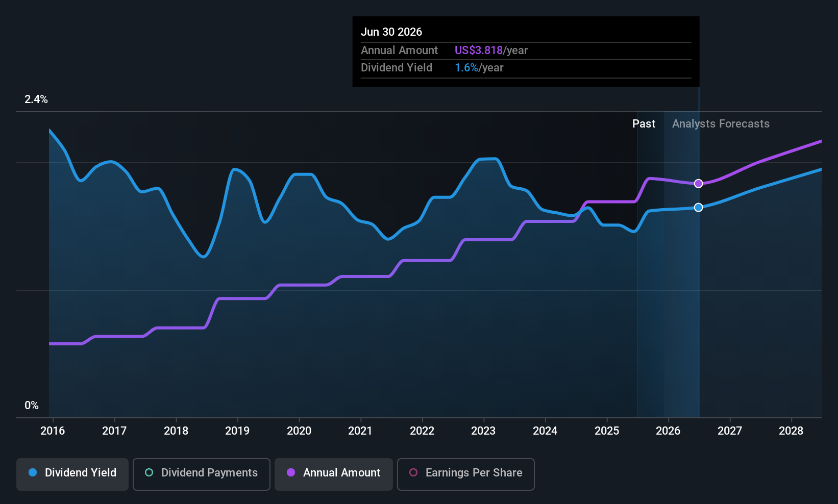Click the 2025 x-axis label
The width and height of the screenshot is (838, 504).
pos(607,431)
